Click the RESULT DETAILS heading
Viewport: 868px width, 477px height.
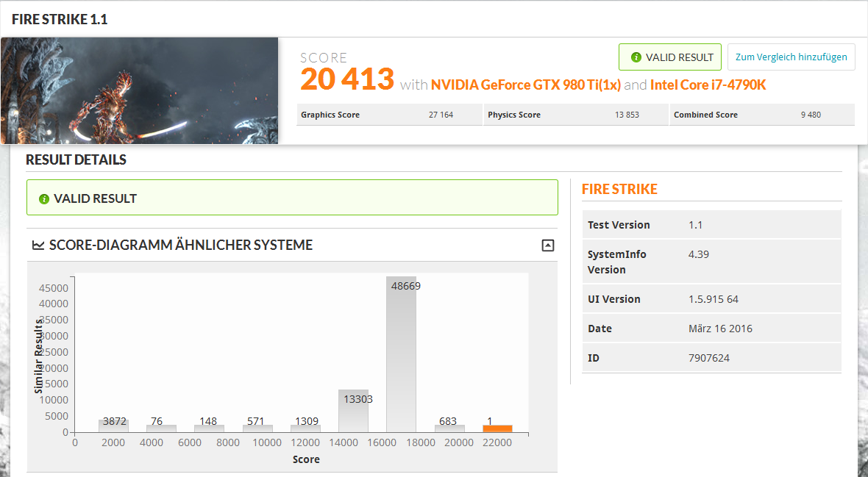[76, 160]
